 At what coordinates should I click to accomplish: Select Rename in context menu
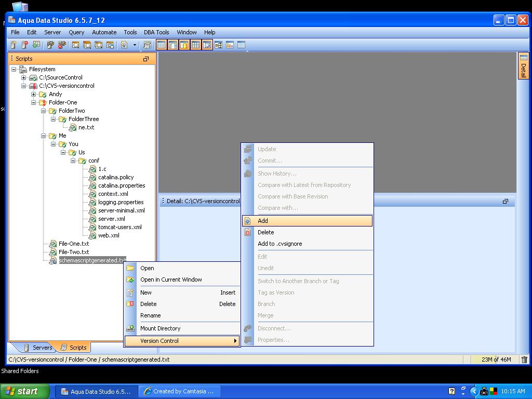coord(182,315)
